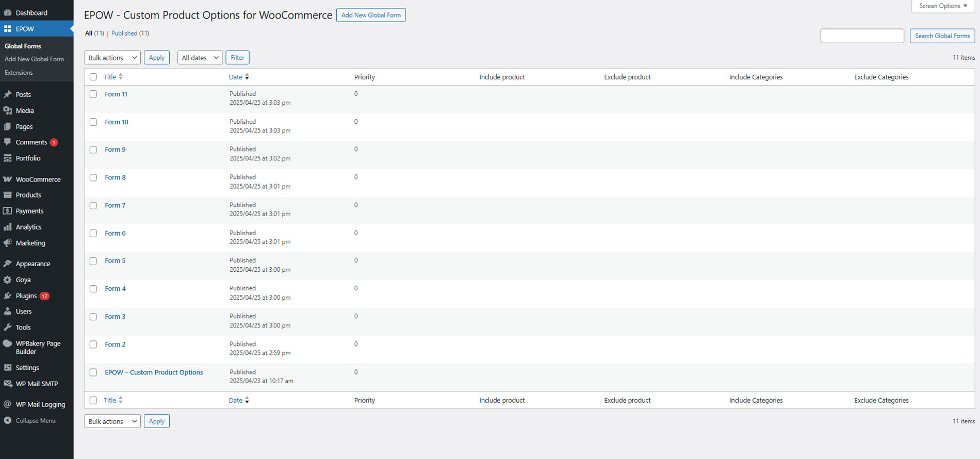Open Global Forms submenu item
The height and width of the screenshot is (459, 980).
[23, 46]
